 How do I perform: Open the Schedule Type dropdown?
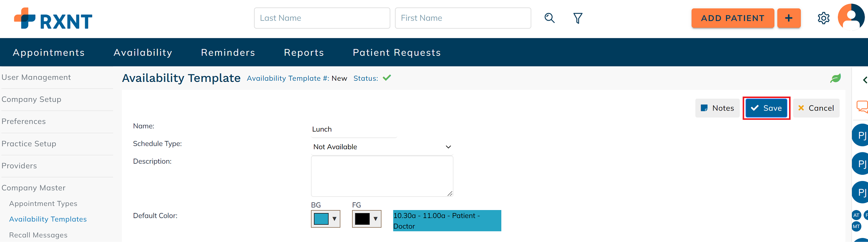382,147
